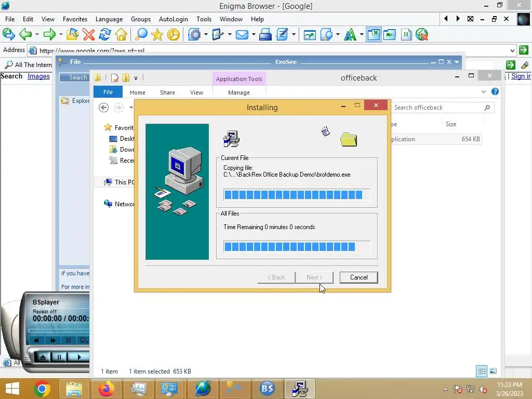The image size is (532, 399).
Task: Pause playback in BSplayer
Action: 59,357
